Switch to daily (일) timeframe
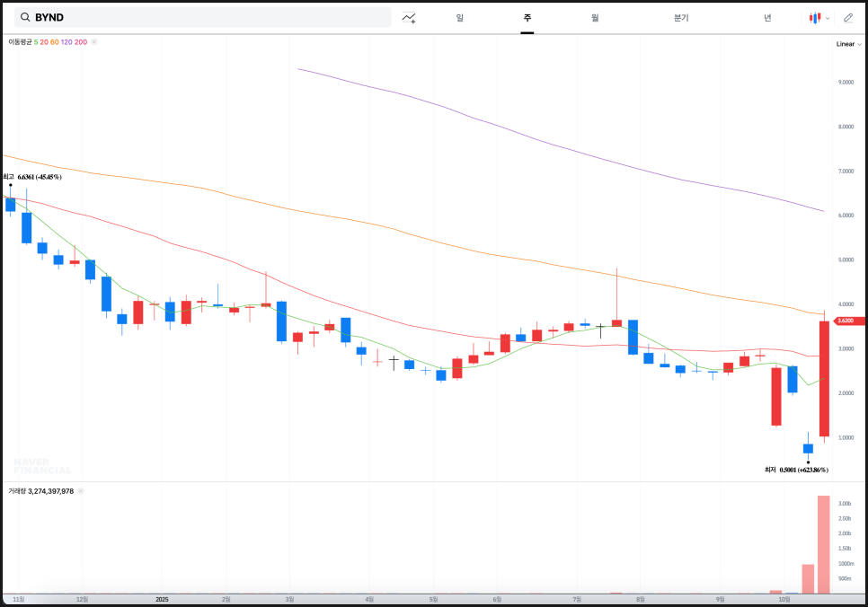The image size is (868, 607). point(459,18)
